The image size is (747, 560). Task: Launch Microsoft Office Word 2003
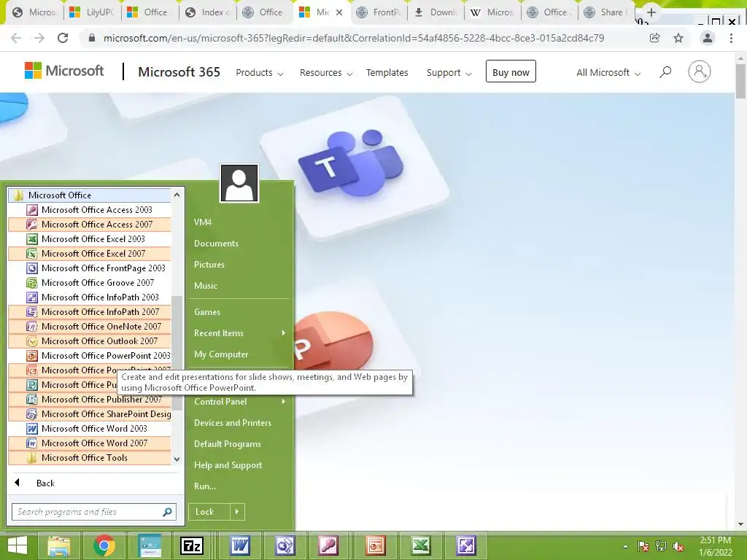90,429
